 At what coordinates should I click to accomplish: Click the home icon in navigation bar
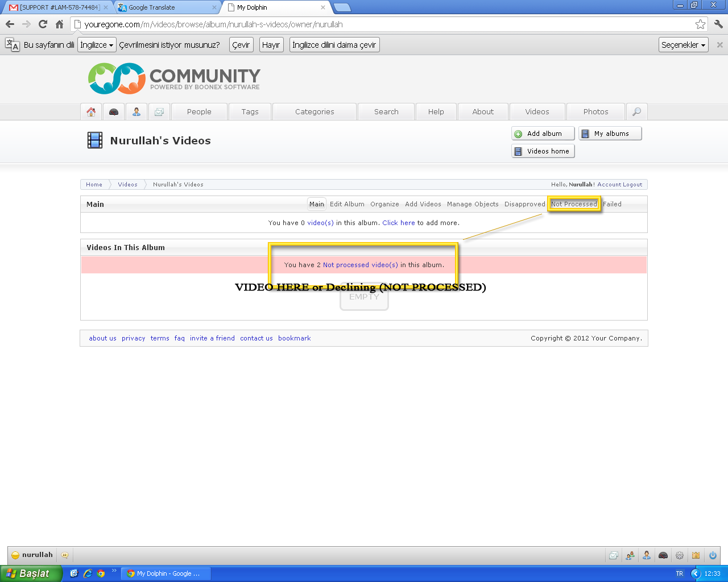pos(91,112)
